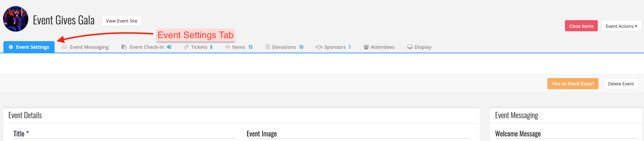Go to the Donations tab
Screen dimensions: 644x141
pyautogui.click(x=285, y=47)
